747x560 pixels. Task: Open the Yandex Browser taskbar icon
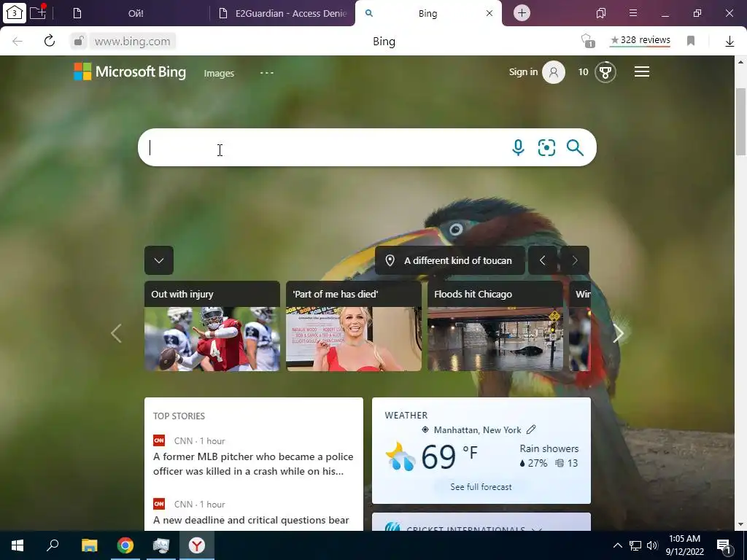pos(197,545)
